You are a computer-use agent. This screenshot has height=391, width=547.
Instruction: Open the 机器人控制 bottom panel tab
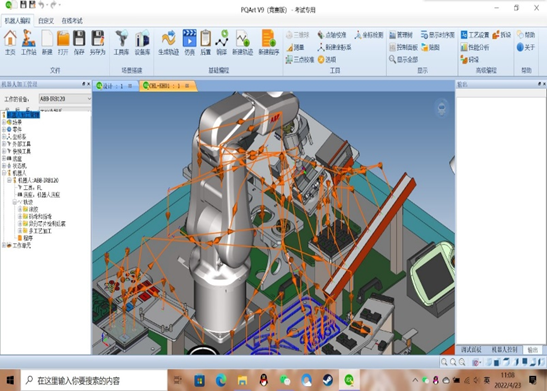[504, 349]
